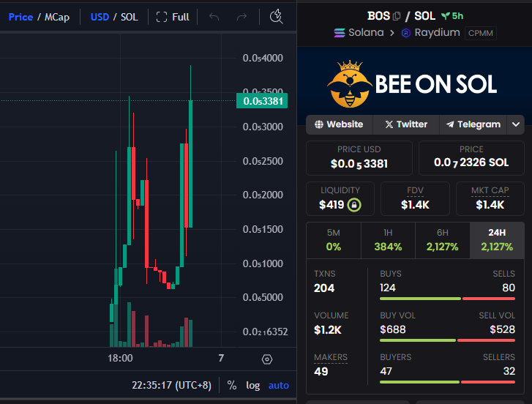
Task: Open the project Website link
Action: (x=339, y=124)
